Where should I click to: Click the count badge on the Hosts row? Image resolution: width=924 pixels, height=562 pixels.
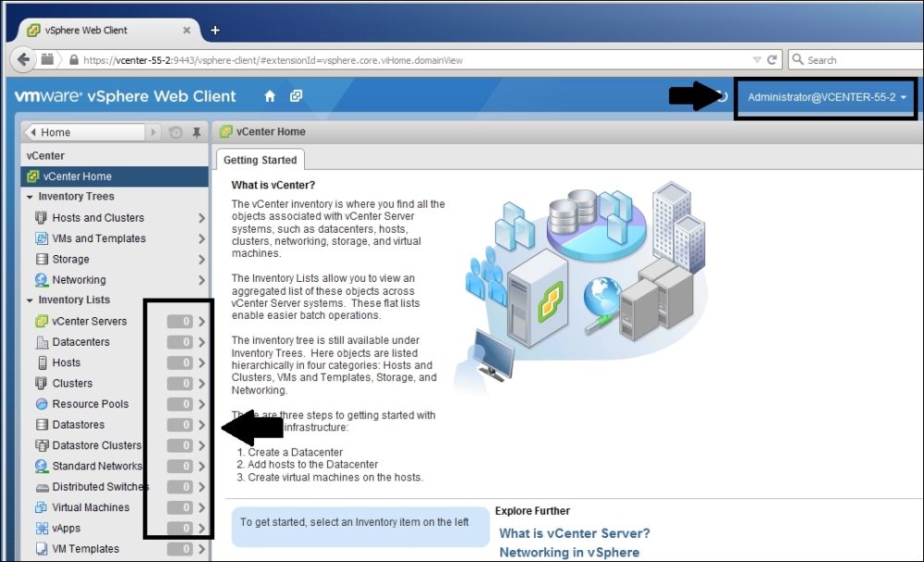click(x=180, y=362)
